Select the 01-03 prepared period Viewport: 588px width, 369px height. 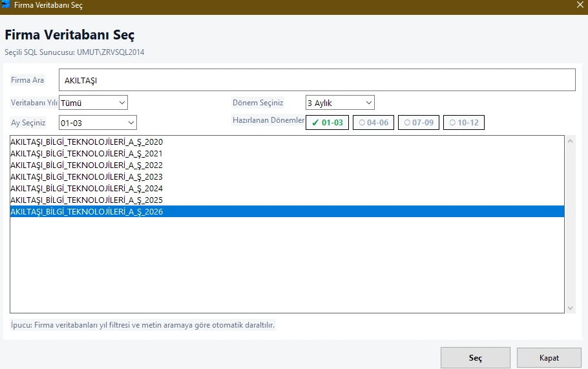[x=327, y=123]
